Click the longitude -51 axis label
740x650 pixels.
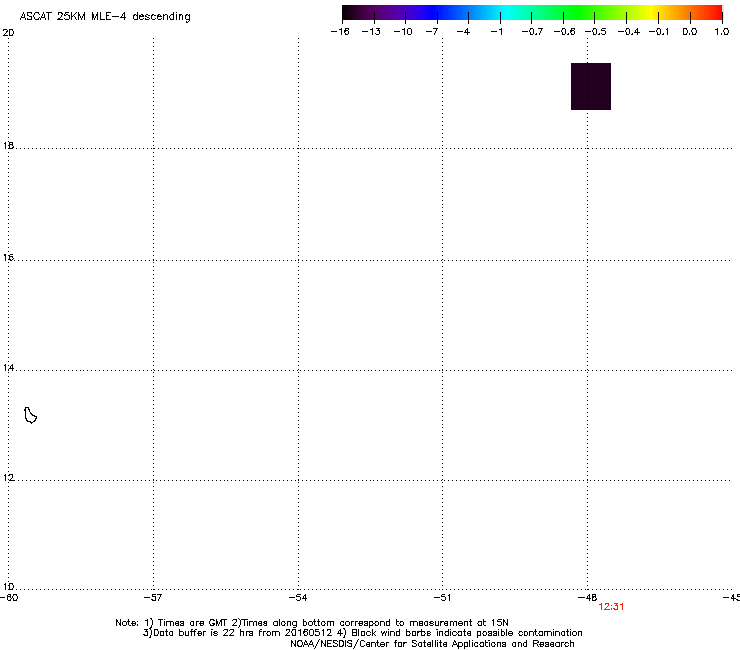click(442, 598)
